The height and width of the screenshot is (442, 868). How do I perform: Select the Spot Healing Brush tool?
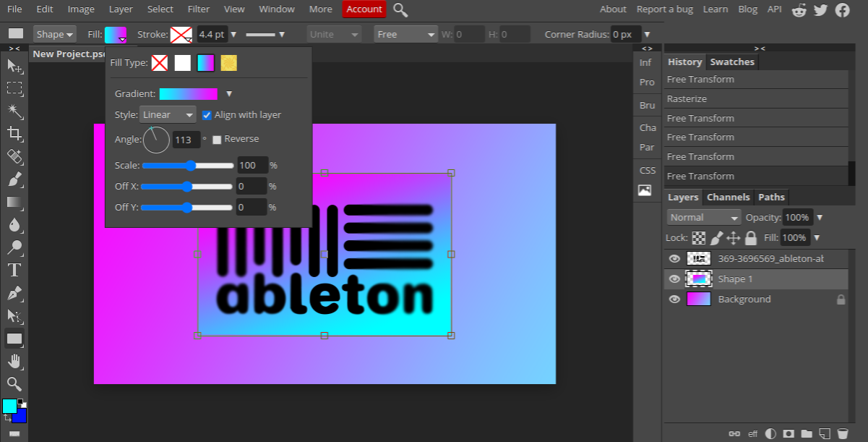tap(14, 156)
